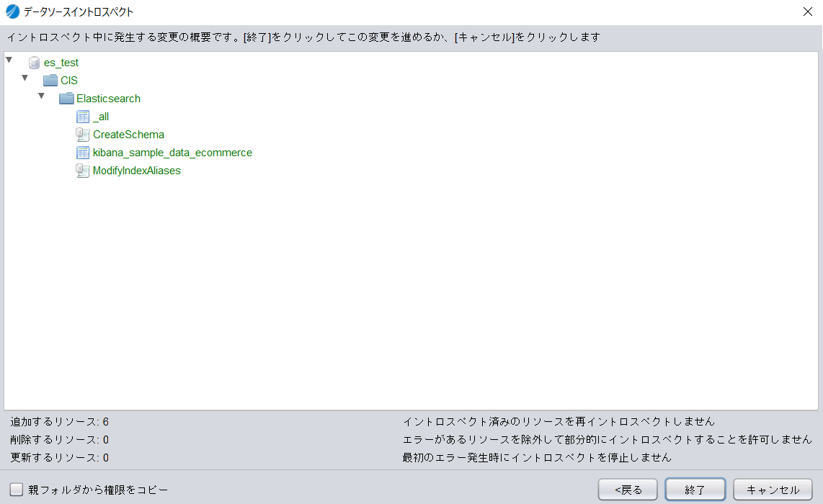Click the 終了 finish button

pyautogui.click(x=695, y=490)
